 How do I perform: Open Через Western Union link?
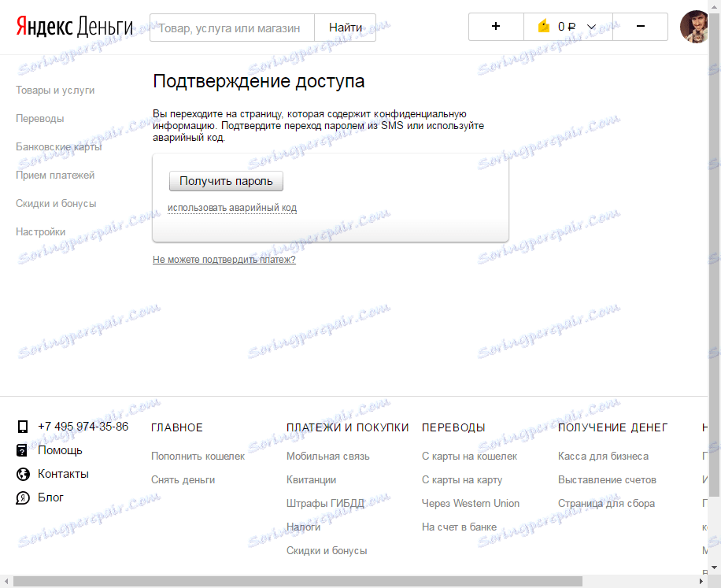click(471, 504)
